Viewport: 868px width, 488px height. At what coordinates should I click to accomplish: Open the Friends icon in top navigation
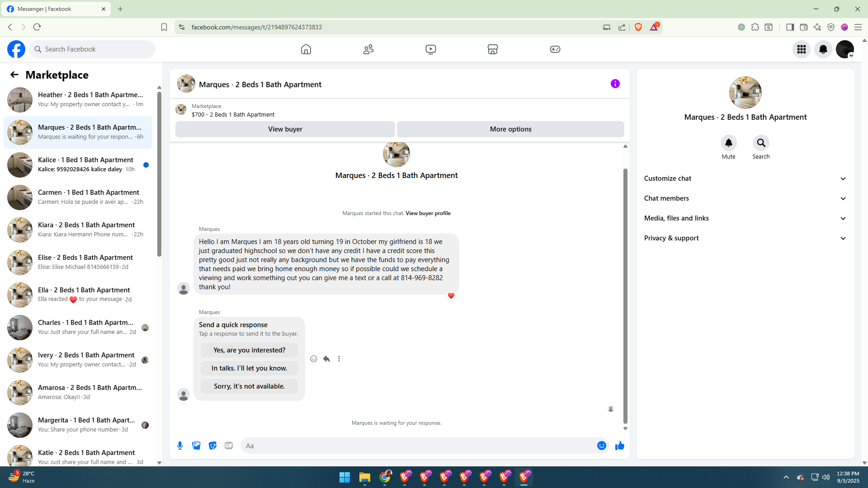368,49
